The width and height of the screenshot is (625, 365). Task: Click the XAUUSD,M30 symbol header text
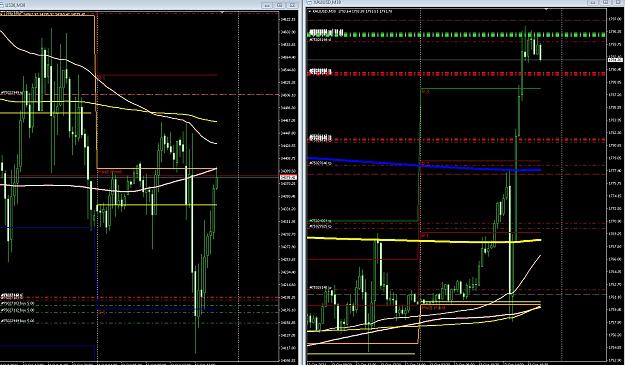coord(324,11)
